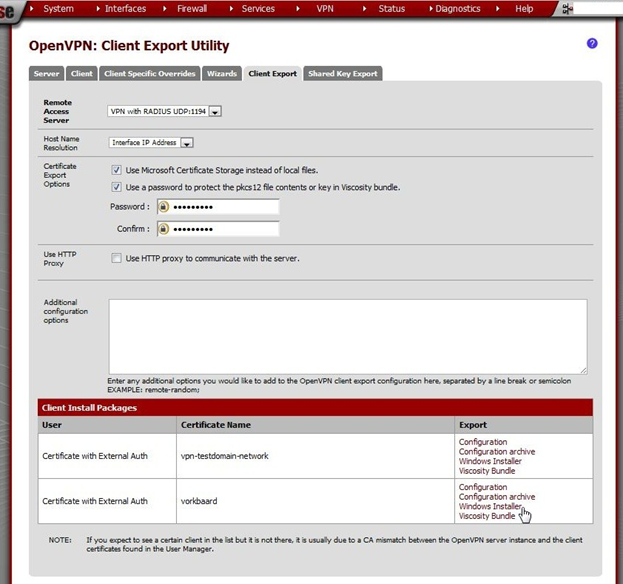Toggle Use Microsoft Certificate Storage checkbox
Screen dimensions: 623x584
pyautogui.click(x=116, y=170)
